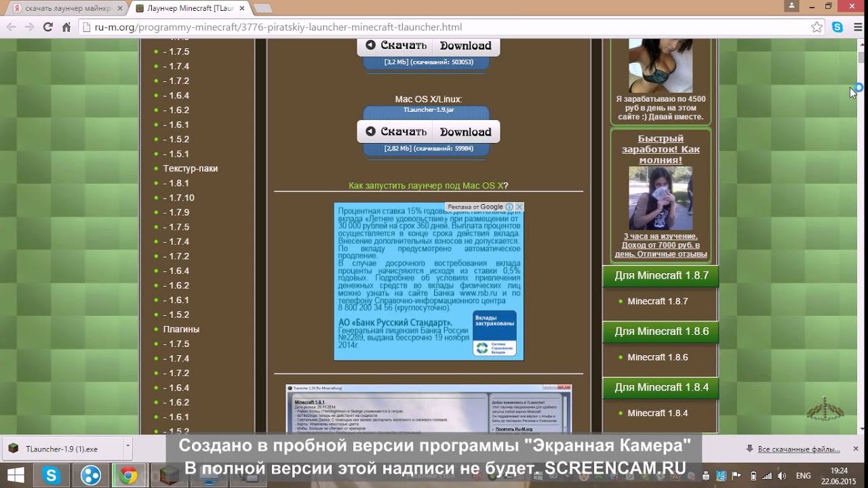Image resolution: width=868 pixels, height=488 pixels.
Task: Select plugins version 1.7.5
Action: click(x=176, y=344)
